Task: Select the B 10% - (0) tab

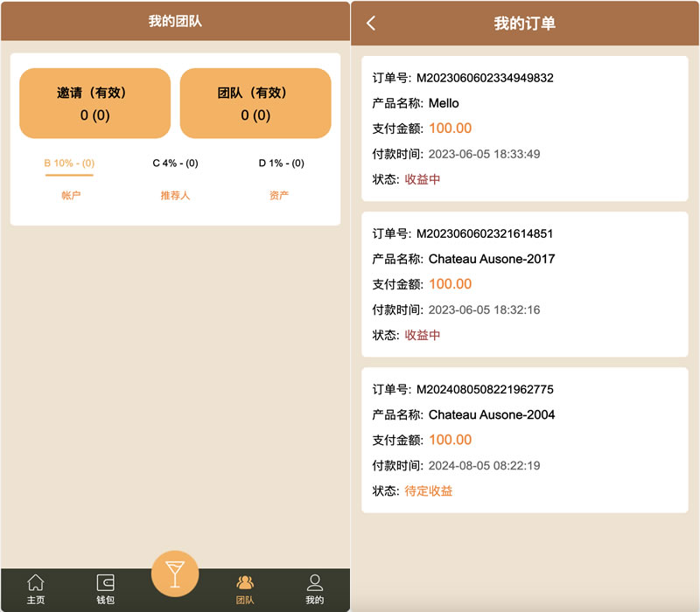Action: tap(69, 163)
